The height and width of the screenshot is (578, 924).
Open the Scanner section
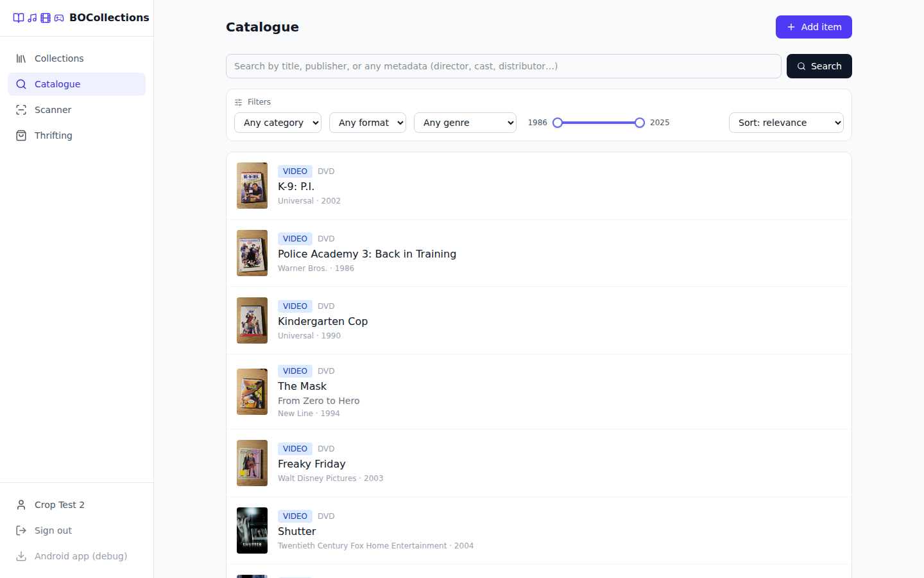[76, 110]
